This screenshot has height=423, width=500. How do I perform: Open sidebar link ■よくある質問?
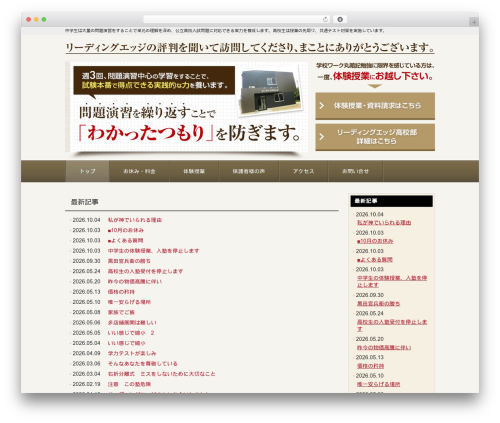click(375, 259)
